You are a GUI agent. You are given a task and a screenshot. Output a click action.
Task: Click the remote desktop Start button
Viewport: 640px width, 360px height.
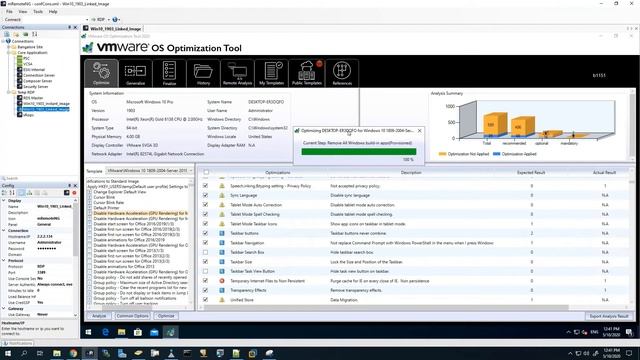pos(89,332)
